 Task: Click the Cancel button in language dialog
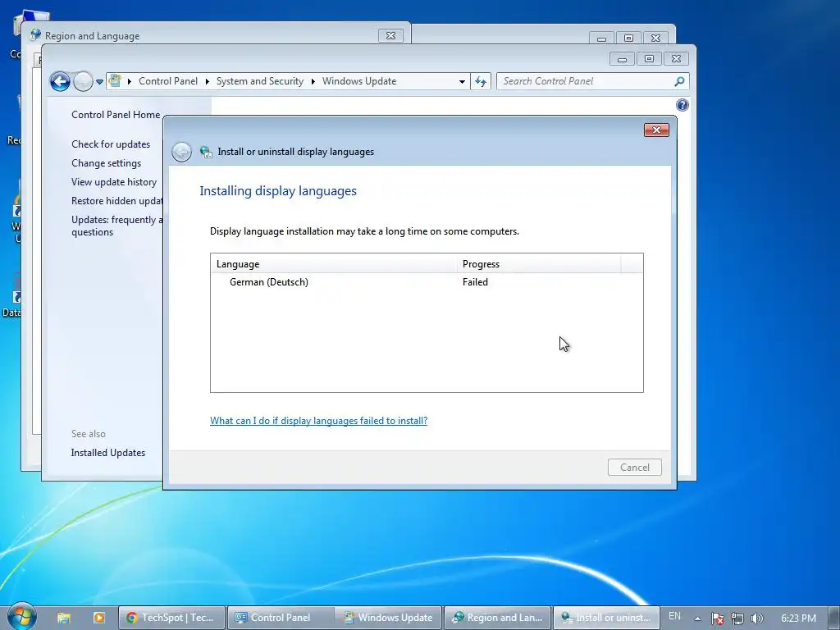point(635,467)
